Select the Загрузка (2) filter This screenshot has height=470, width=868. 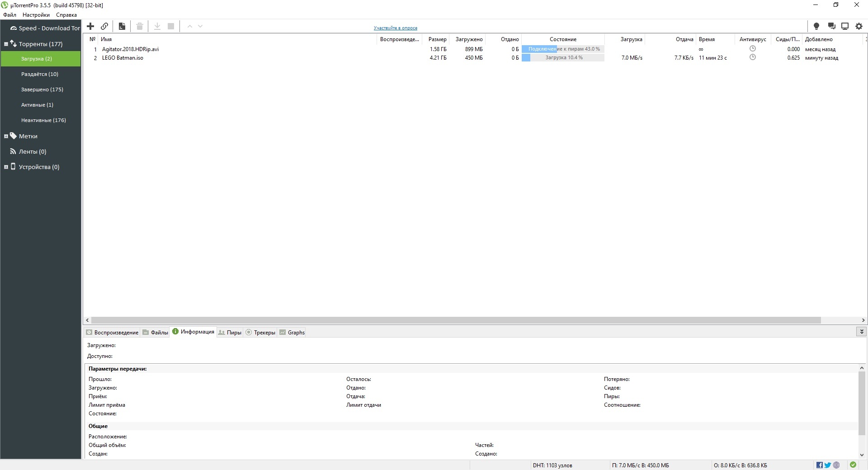[x=41, y=59]
